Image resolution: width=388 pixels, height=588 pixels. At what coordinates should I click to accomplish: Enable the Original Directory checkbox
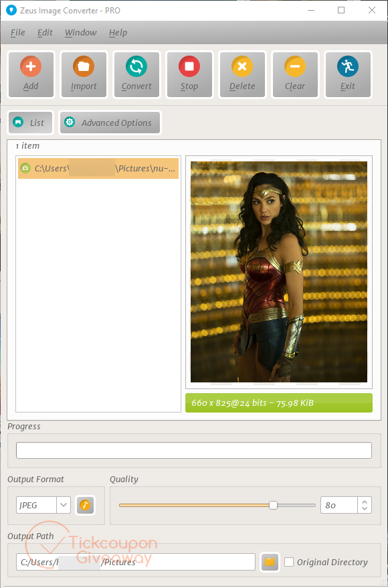[289, 562]
